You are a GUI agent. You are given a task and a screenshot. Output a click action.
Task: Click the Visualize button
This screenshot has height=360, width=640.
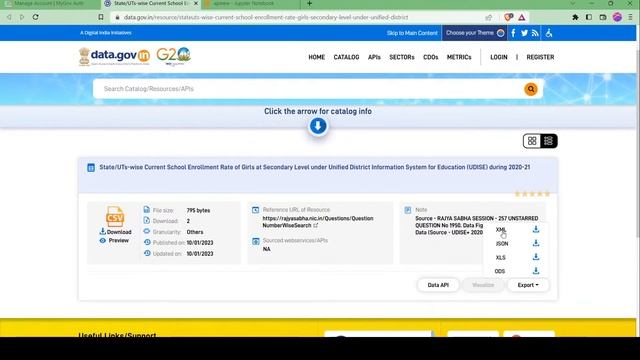[483, 285]
